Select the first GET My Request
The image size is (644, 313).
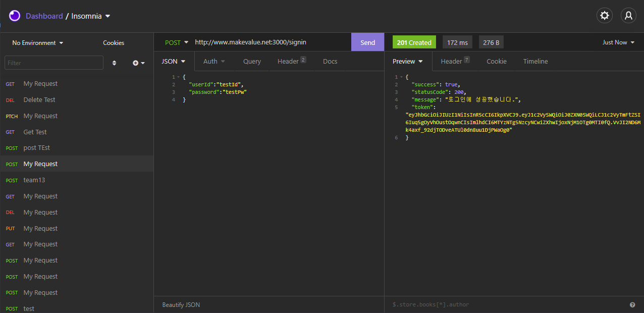pos(77,84)
